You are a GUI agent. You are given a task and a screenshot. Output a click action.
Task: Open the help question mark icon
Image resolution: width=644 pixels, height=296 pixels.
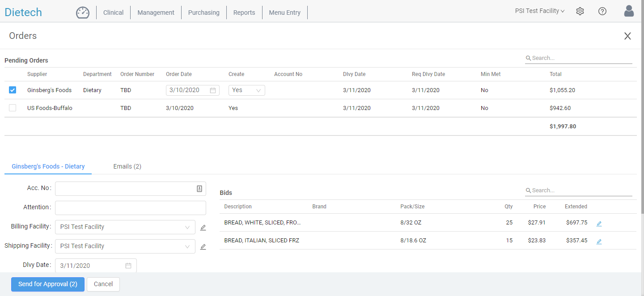click(x=602, y=11)
